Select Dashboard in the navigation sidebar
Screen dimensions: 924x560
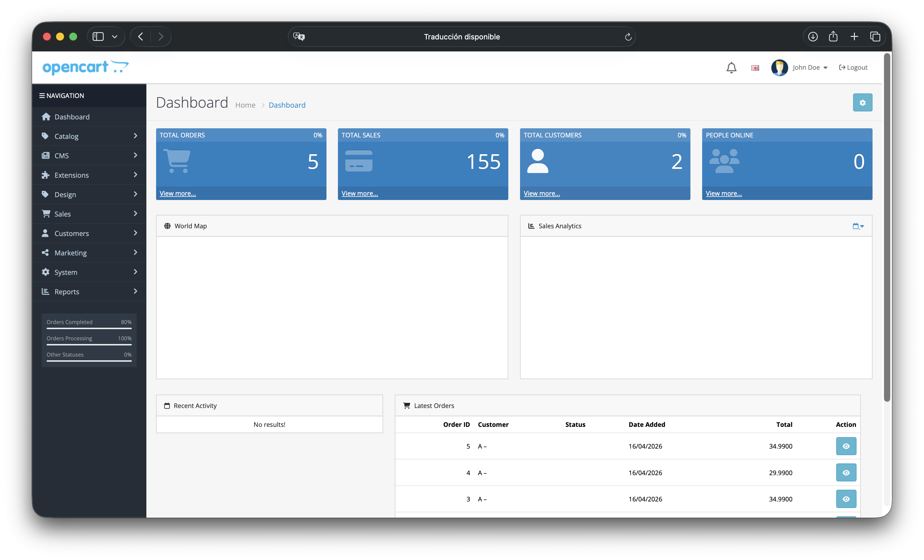tap(72, 117)
